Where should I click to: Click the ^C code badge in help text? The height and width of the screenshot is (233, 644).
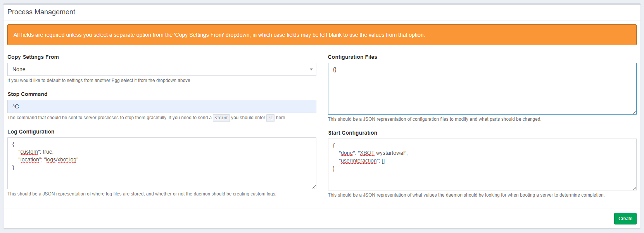tap(270, 118)
